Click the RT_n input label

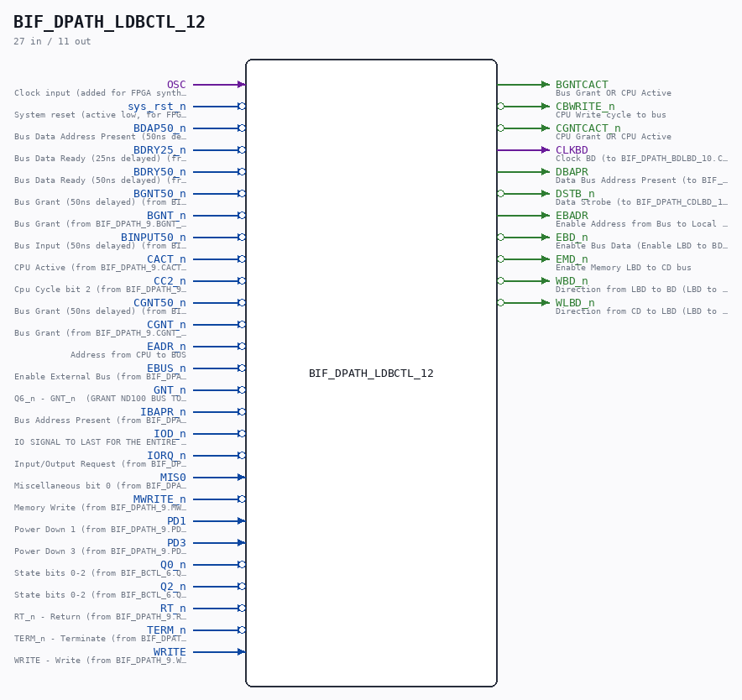tap(173, 609)
